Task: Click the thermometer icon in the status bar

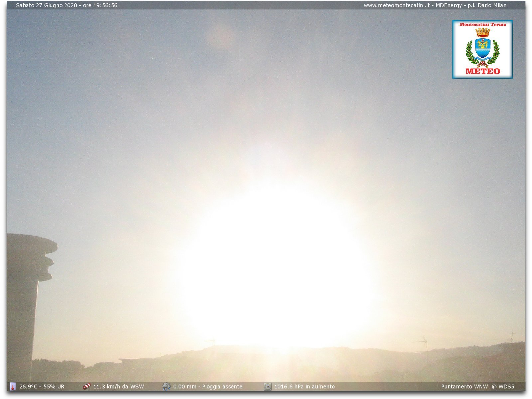Action: [x=13, y=386]
